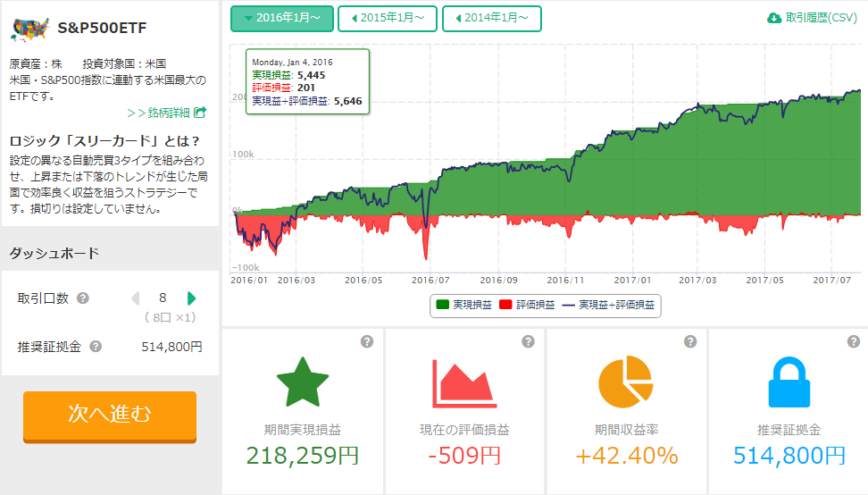Click the cloud download icon
The width and height of the screenshot is (868, 495).
774,18
